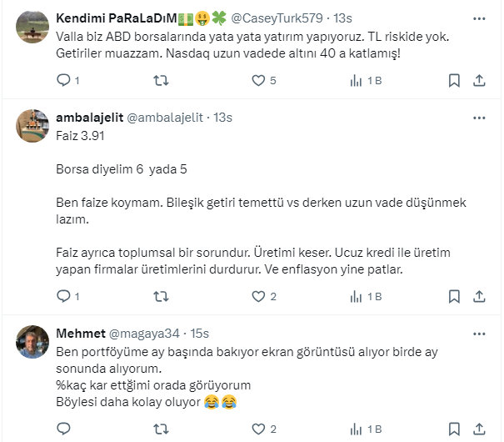Bookmark ambalajelit's tweet
504x442 pixels.
[454, 296]
